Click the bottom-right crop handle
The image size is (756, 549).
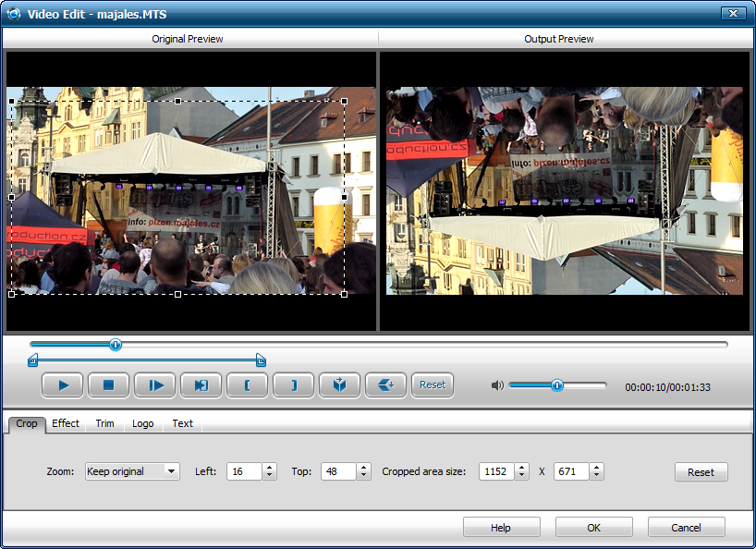(x=344, y=294)
